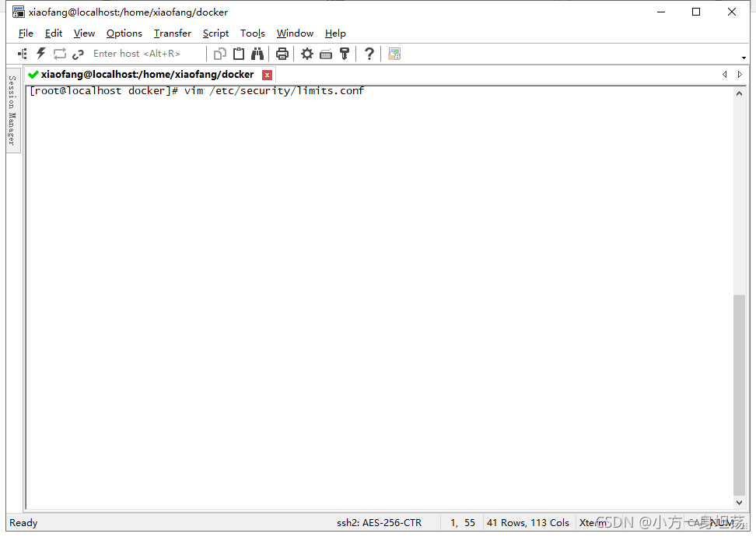Image resolution: width=756 pixels, height=537 pixels.
Task: Click the 41 Rows, 113 Cols status entry
Action: 528,522
